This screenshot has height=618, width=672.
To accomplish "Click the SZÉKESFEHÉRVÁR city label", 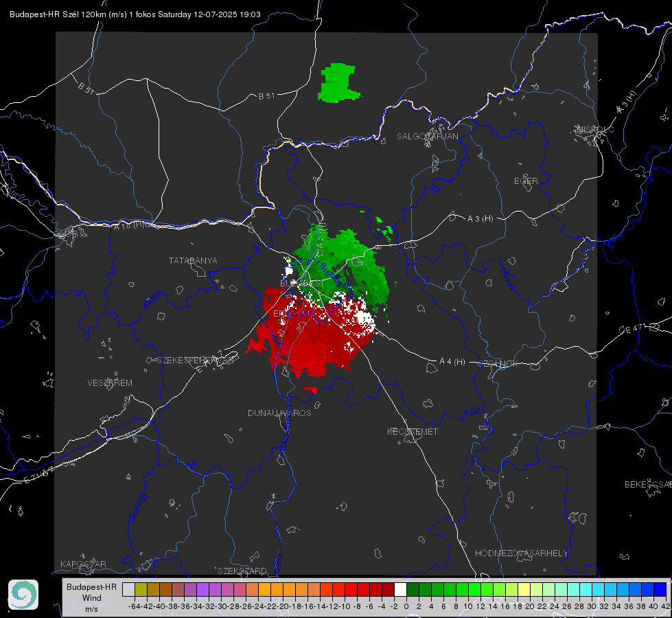I will 196,360.
